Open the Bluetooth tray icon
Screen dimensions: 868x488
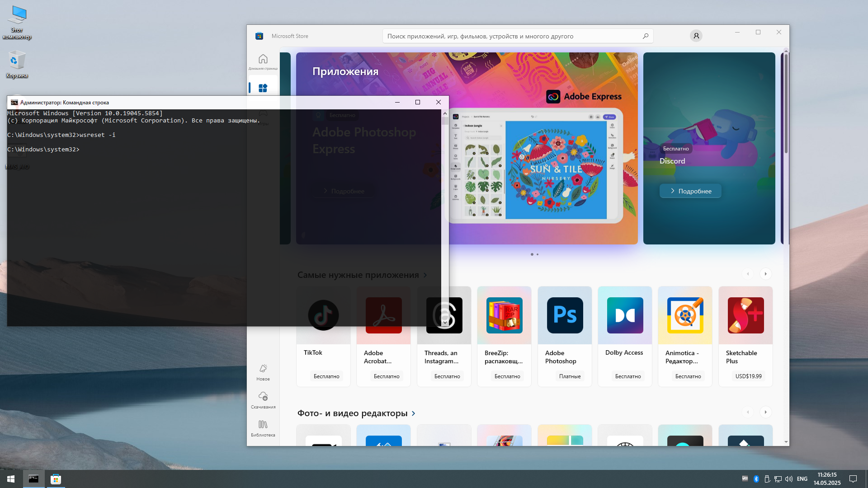[x=757, y=479]
